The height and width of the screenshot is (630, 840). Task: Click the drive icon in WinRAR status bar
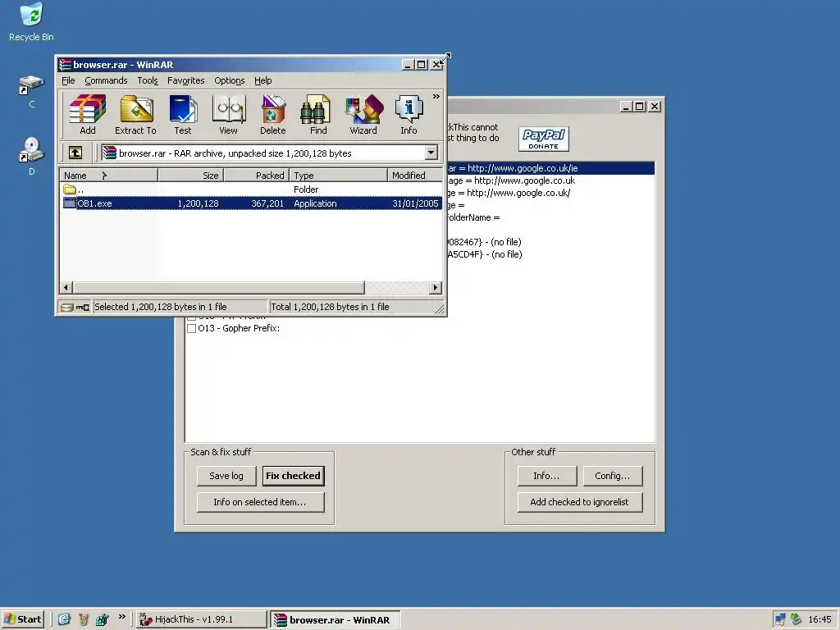point(67,307)
